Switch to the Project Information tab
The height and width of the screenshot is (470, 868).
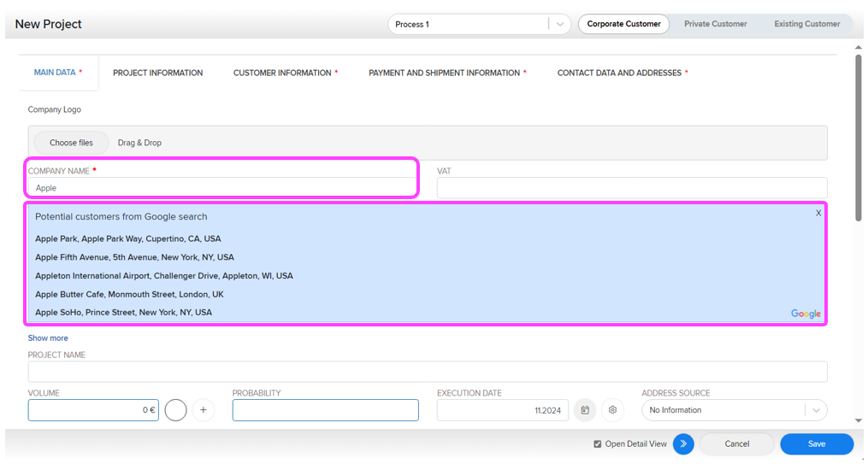(157, 73)
